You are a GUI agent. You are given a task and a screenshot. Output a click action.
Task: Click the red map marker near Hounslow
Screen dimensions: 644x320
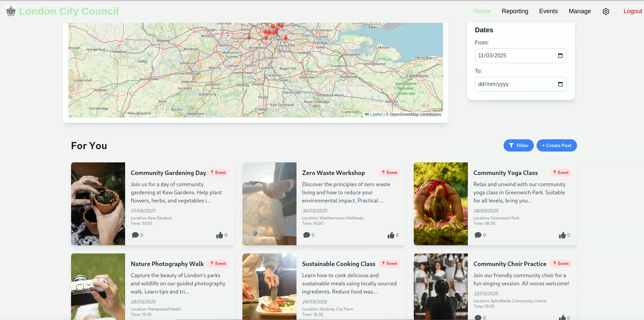249,37
